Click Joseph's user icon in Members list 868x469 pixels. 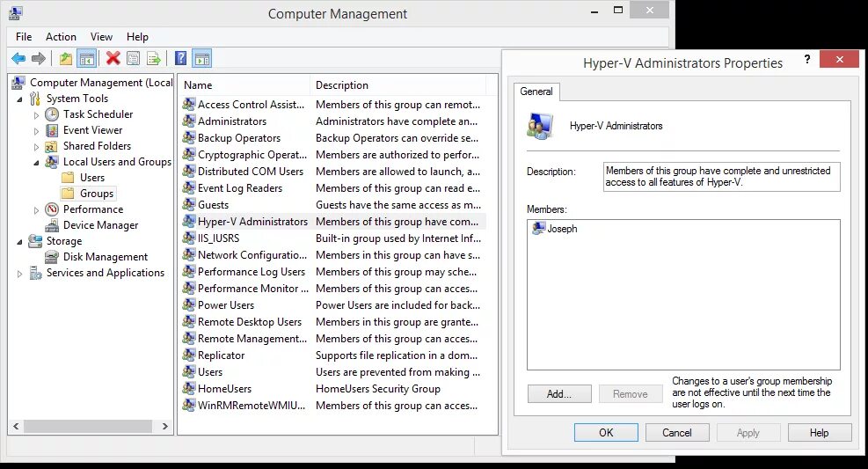pos(538,228)
